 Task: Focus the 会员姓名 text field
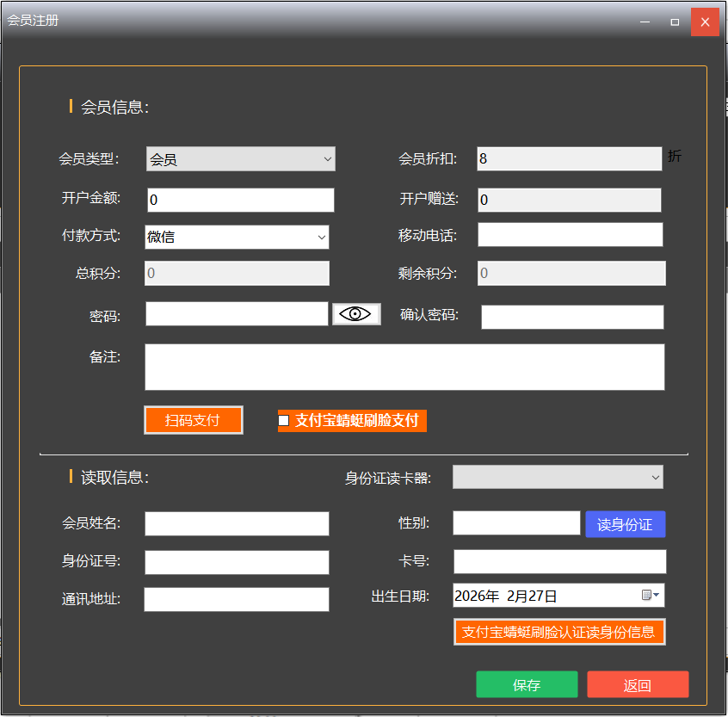coord(237,523)
